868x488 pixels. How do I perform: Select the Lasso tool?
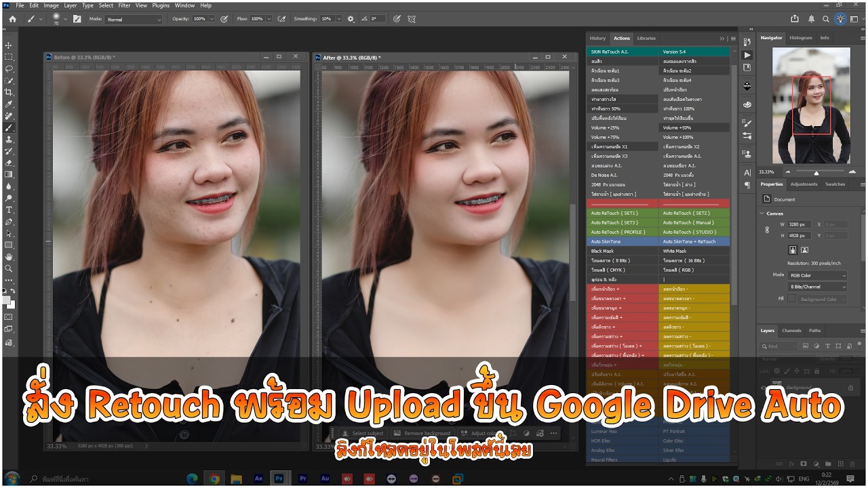(9, 68)
